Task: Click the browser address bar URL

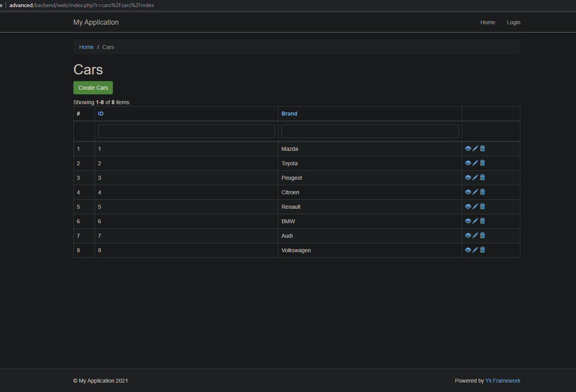Action: click(82, 5)
